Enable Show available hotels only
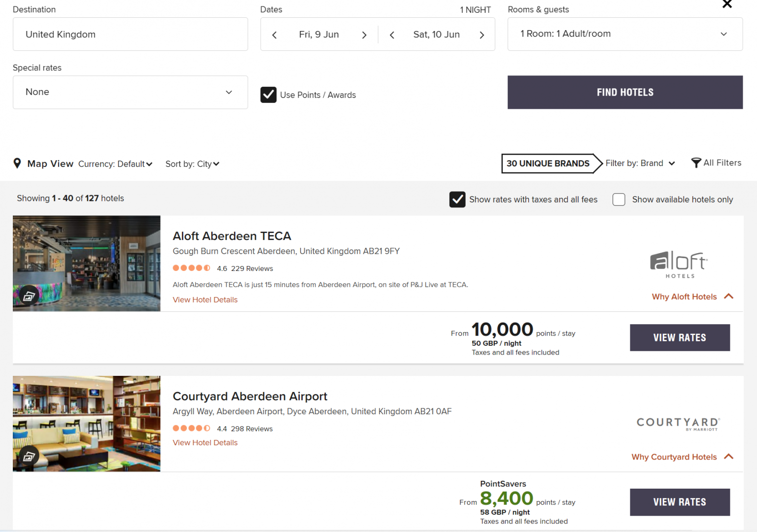The image size is (757, 532). click(x=619, y=199)
